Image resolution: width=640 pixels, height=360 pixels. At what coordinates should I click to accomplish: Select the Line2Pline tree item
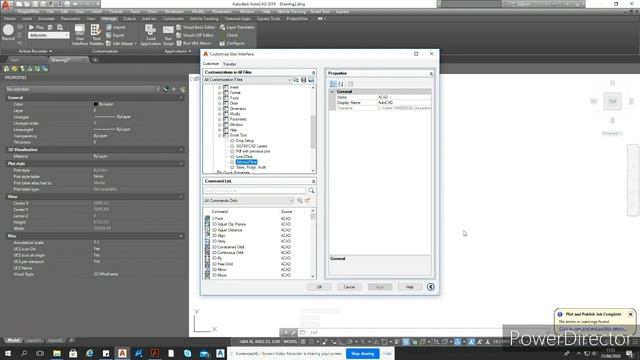(x=244, y=157)
